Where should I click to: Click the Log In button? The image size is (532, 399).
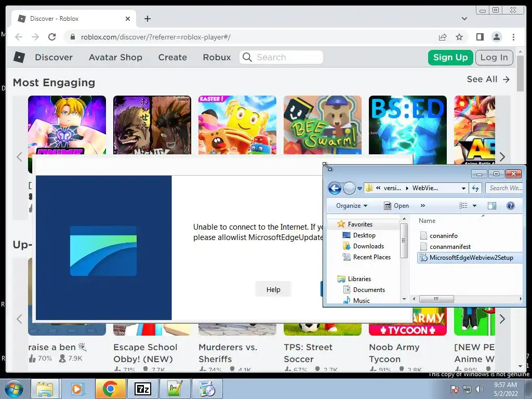coord(494,57)
